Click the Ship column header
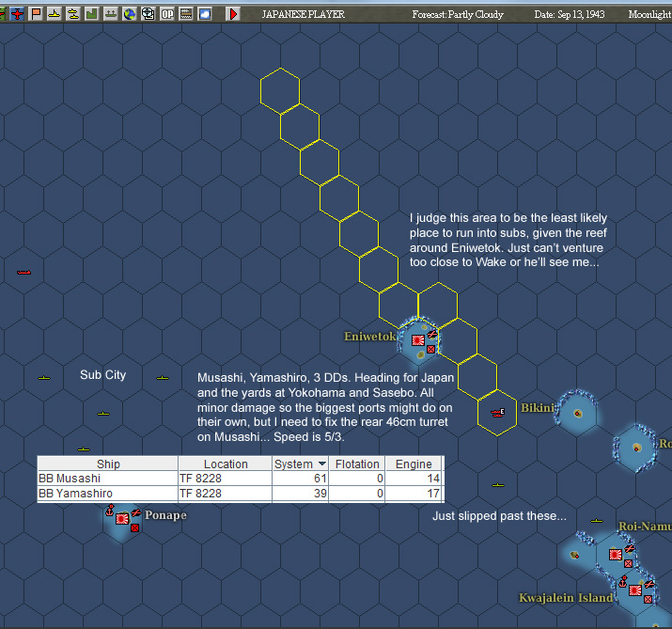Screen dimensions: 672x629 click(x=108, y=464)
